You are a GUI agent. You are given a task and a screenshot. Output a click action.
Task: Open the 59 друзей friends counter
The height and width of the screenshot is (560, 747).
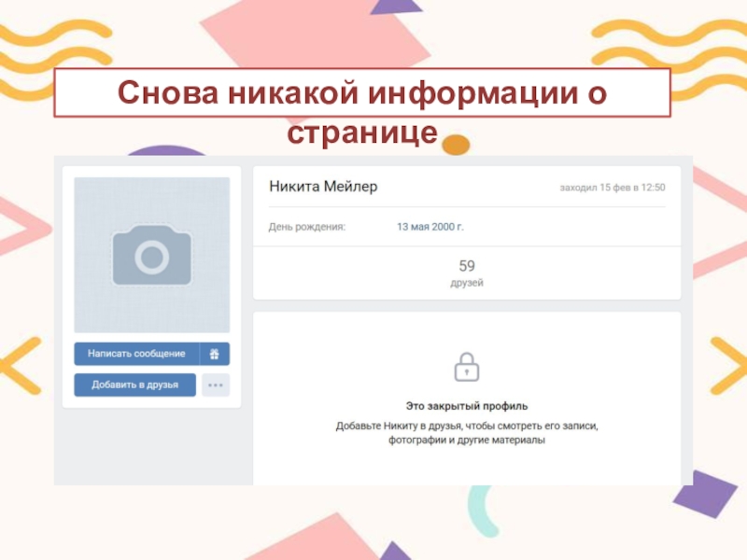(466, 273)
